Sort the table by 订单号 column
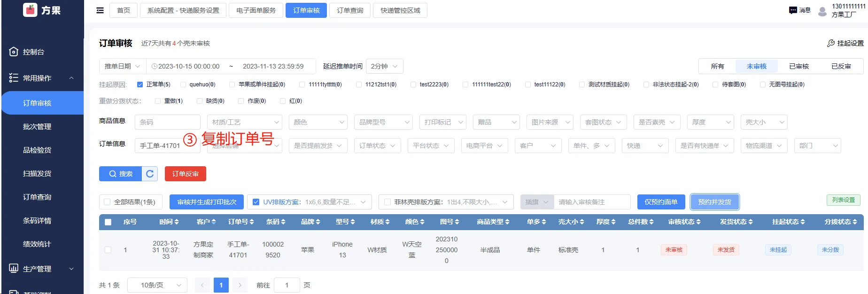This screenshot has width=868, height=294. click(240, 222)
